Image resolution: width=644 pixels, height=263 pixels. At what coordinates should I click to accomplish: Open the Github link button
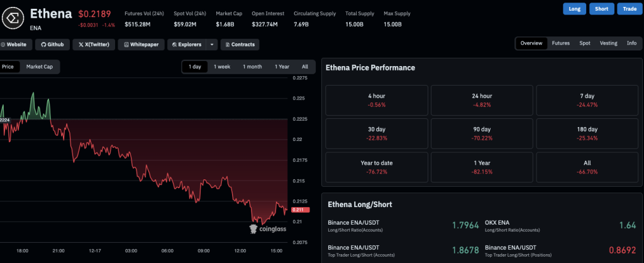tap(52, 45)
